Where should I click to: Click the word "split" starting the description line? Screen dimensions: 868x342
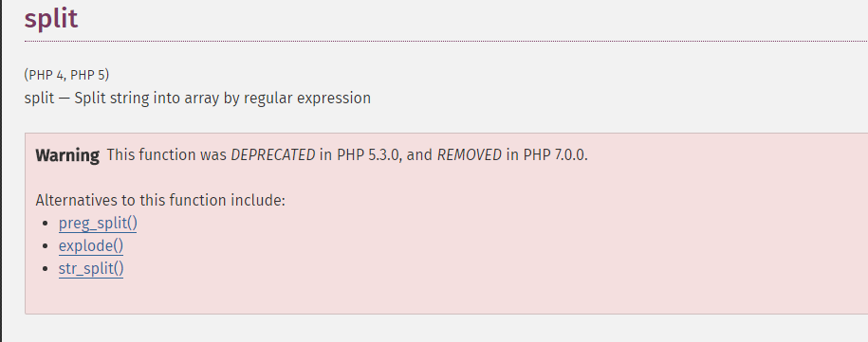click(39, 99)
